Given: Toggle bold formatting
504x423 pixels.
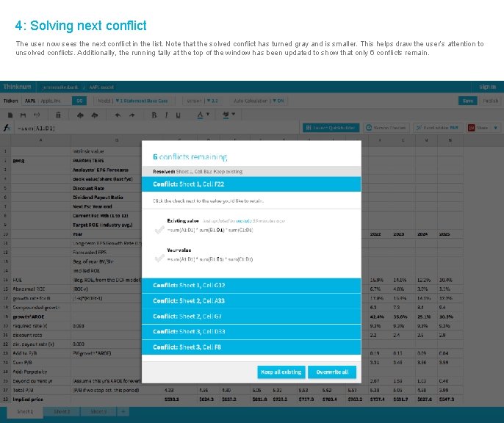Looking at the screenshot, I should pos(154,115).
